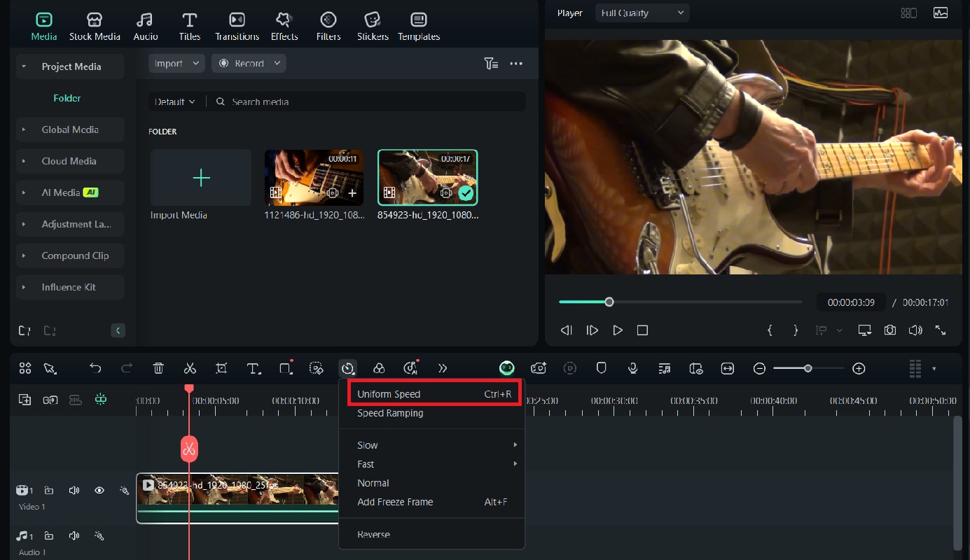Open the Stock Media tab
The width and height of the screenshot is (970, 560).
point(95,27)
